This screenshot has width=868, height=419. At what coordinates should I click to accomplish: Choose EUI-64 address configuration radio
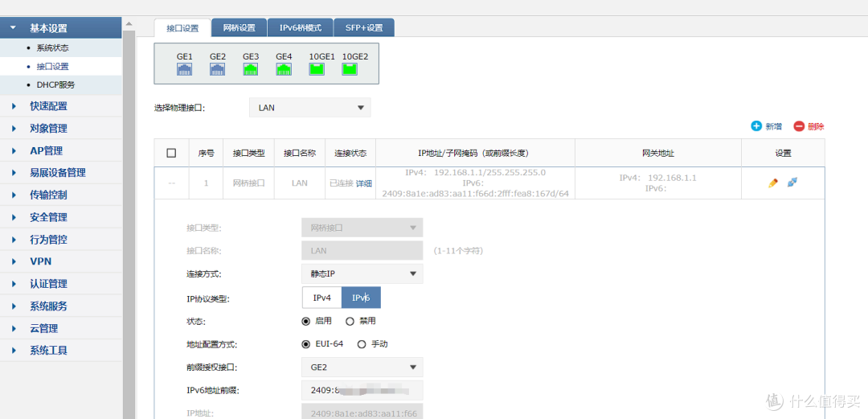tap(305, 344)
